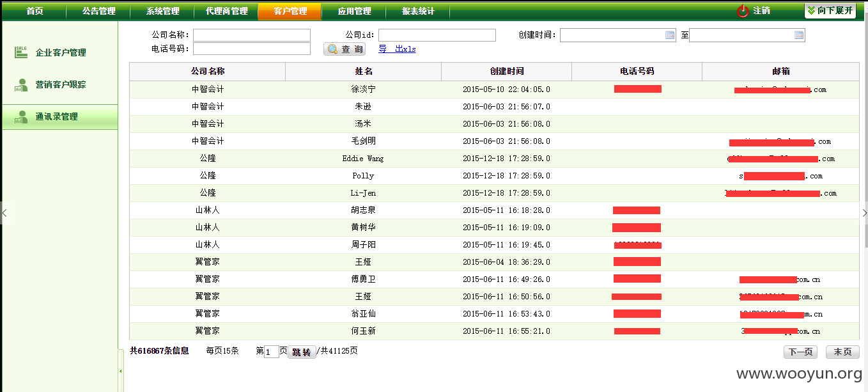Open the start date calendar picker icon
Screen dimensions: 868x392
click(670, 35)
